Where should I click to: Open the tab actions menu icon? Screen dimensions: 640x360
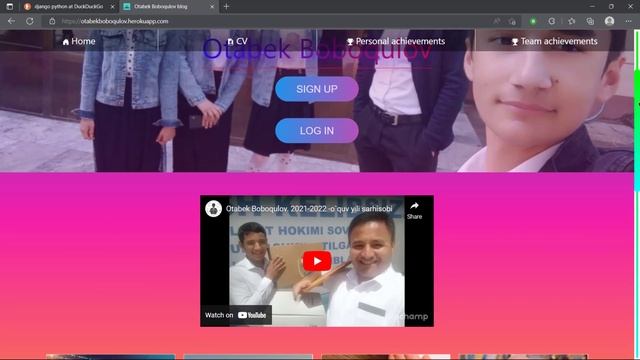10,7
